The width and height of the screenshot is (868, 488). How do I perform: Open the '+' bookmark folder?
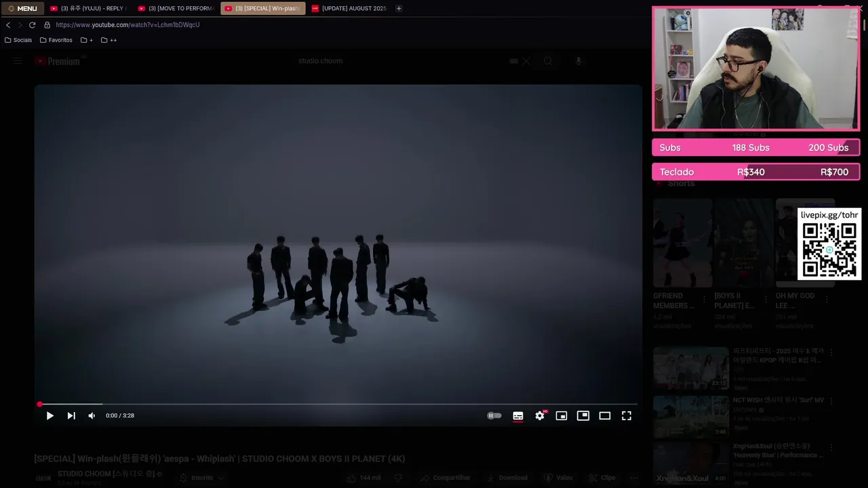click(87, 40)
